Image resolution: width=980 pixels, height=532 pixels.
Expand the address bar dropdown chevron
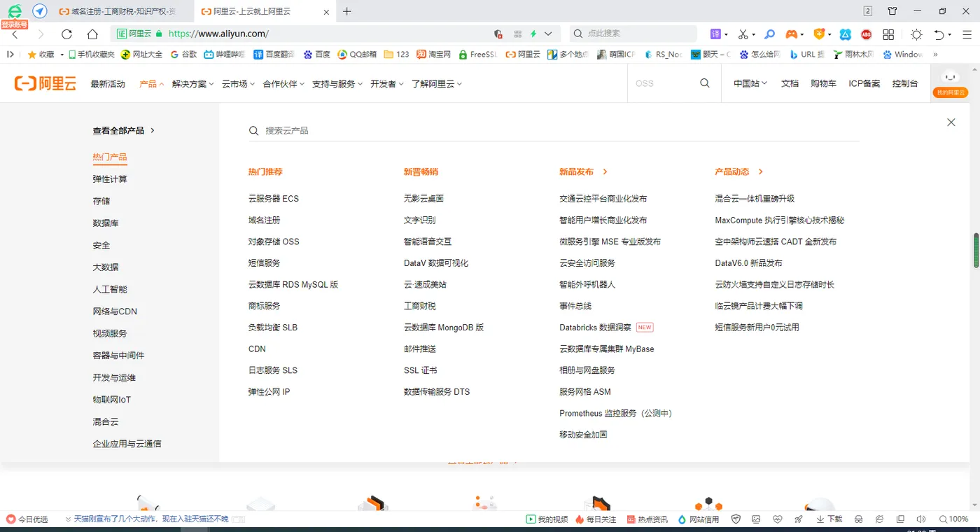[x=548, y=34]
